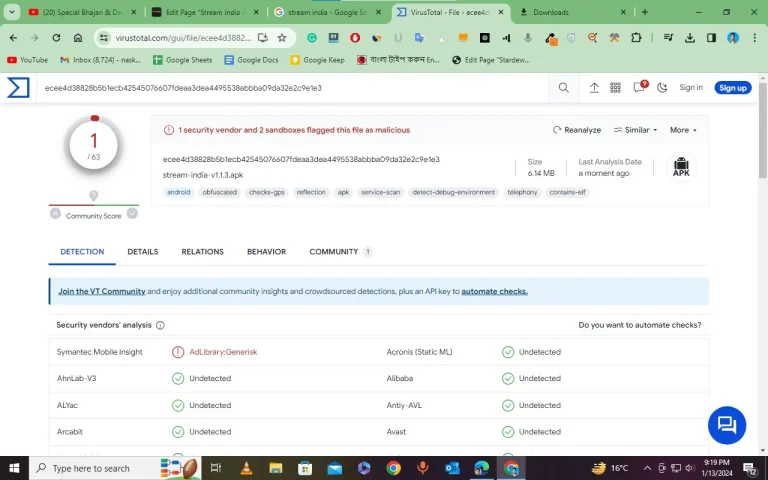Click the reflection tag

311,192
